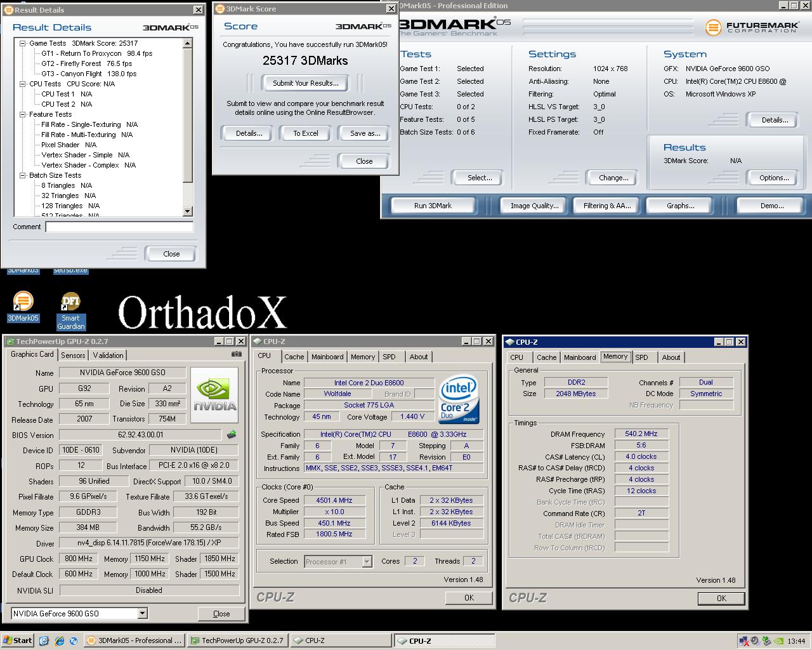
Task: Switch to 3DMark05 Professional taskbar item
Action: tap(134, 640)
